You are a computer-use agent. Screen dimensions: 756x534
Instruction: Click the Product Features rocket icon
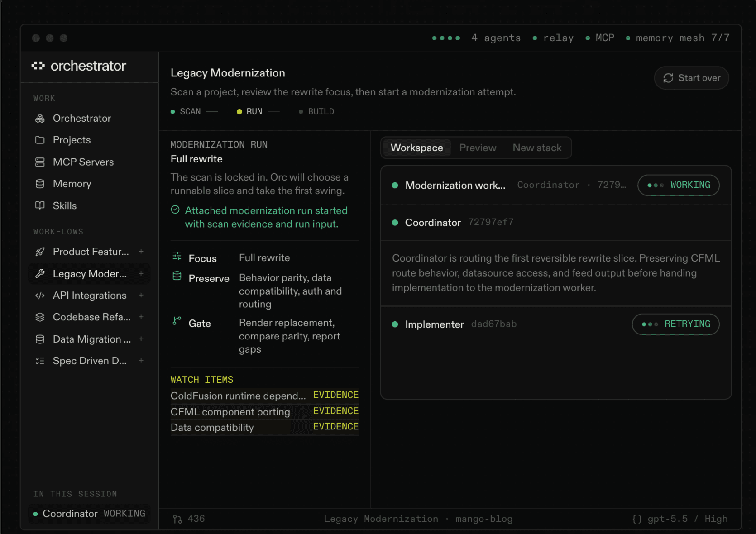(40, 252)
